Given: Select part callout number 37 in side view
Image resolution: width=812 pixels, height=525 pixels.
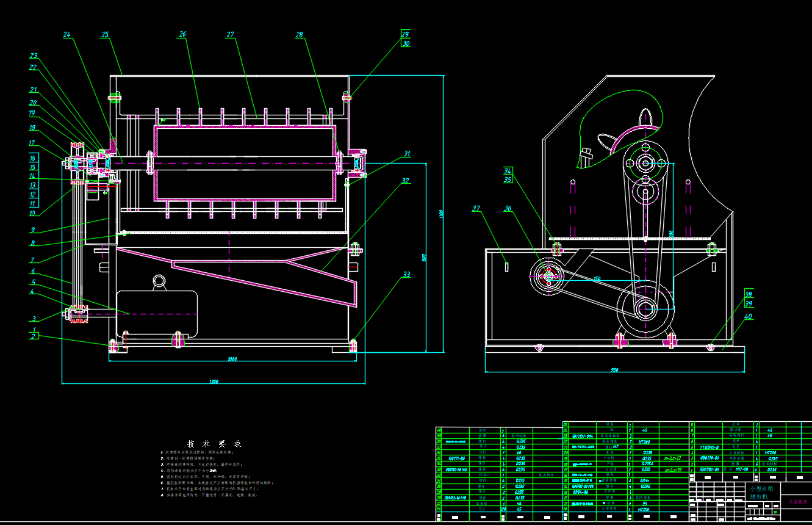Looking at the screenshot, I should tap(477, 209).
